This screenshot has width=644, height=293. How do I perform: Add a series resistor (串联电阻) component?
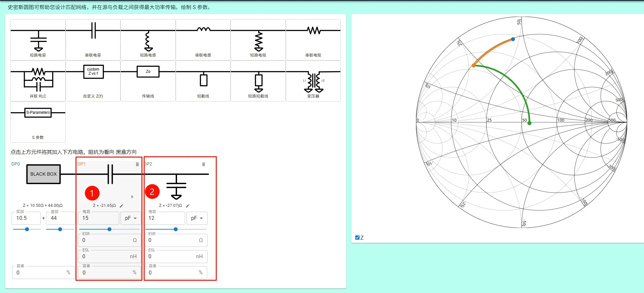point(313,40)
